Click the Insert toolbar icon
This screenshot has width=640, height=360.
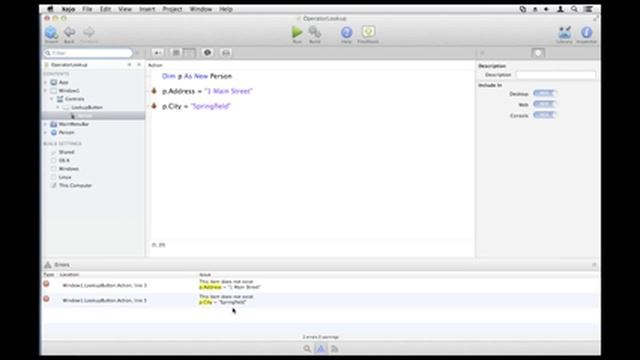point(51,34)
